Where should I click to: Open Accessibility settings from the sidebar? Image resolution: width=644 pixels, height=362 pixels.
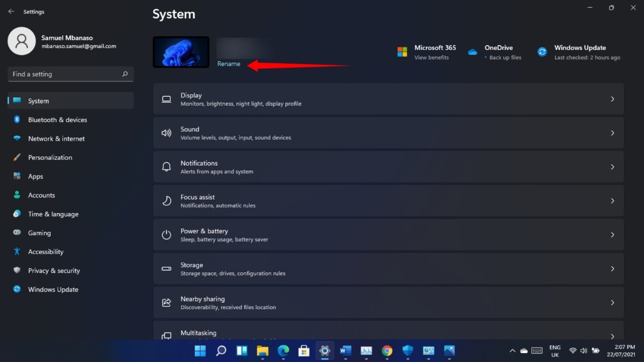[45, 251]
